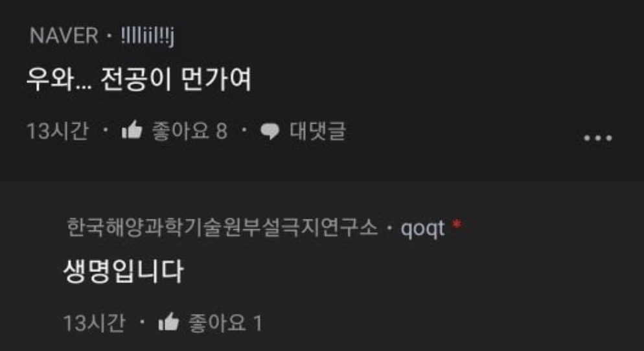Click the speech bubble reply icon
The image size is (644, 351).
[x=270, y=131]
